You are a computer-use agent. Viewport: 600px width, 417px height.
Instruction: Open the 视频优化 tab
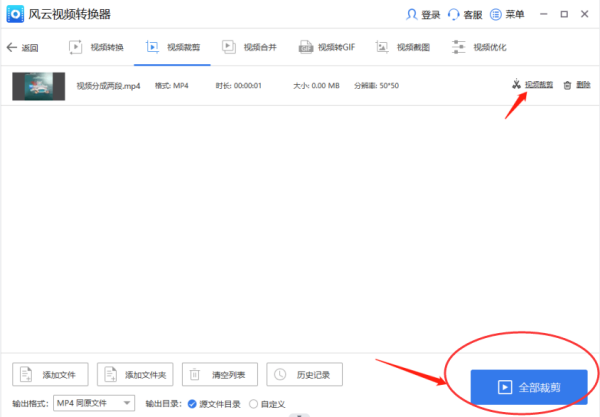click(479, 47)
